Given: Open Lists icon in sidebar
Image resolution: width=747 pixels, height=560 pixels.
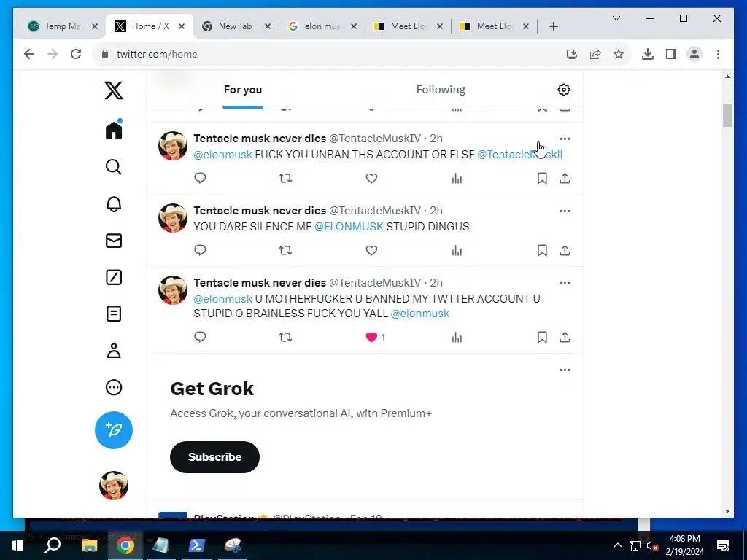Looking at the screenshot, I should pyautogui.click(x=113, y=314).
